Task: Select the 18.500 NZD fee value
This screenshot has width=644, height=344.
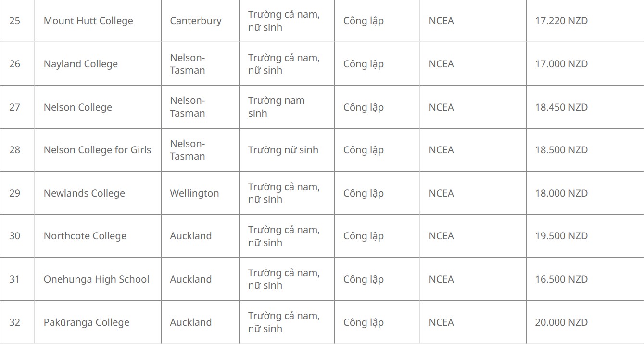Action: tap(561, 150)
